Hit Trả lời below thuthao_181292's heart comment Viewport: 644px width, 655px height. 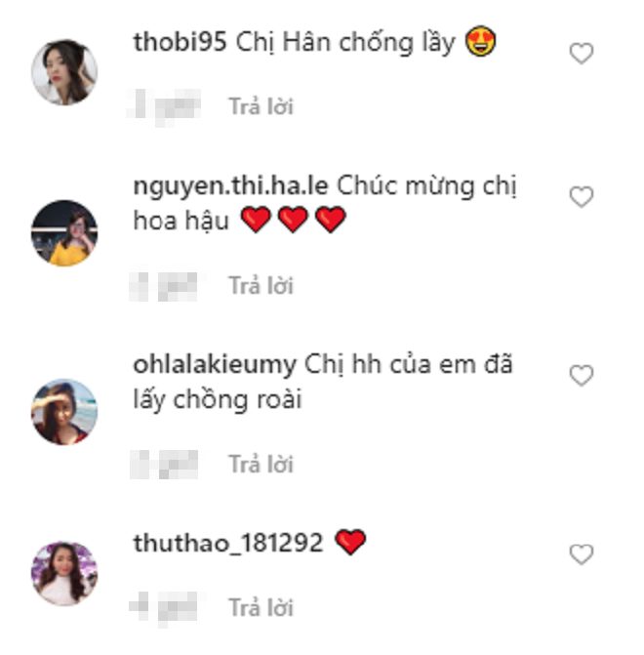pyautogui.click(x=262, y=607)
